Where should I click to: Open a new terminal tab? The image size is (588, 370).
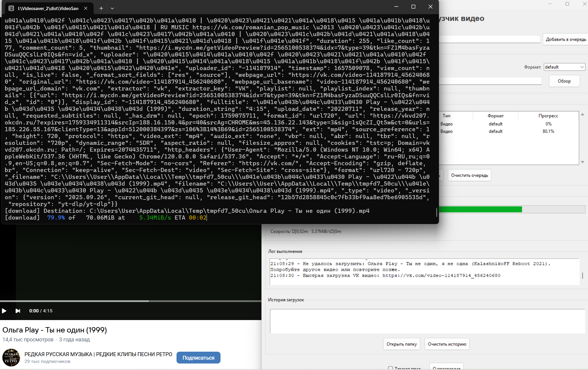pos(101,8)
